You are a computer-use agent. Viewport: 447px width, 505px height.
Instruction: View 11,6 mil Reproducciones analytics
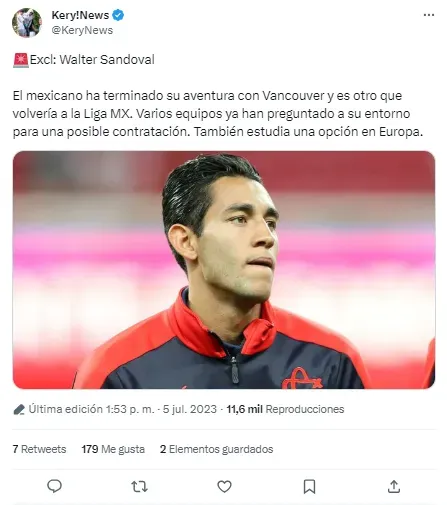[285, 409]
